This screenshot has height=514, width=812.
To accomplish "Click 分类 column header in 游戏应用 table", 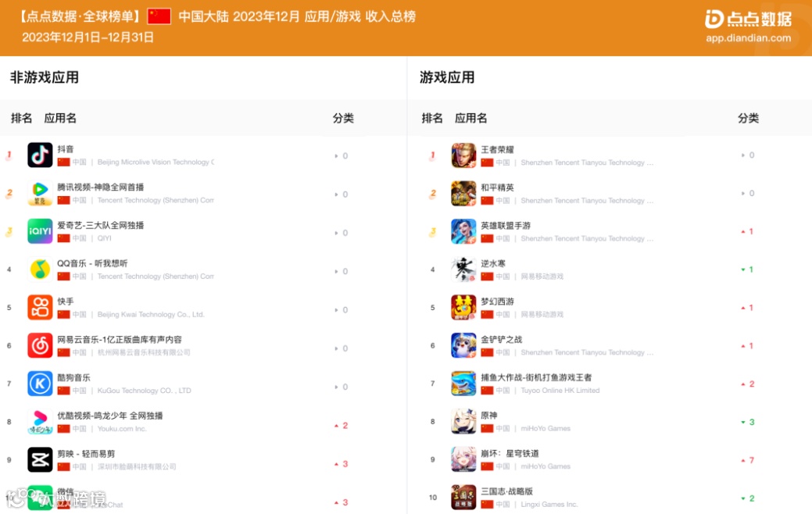I will [748, 118].
